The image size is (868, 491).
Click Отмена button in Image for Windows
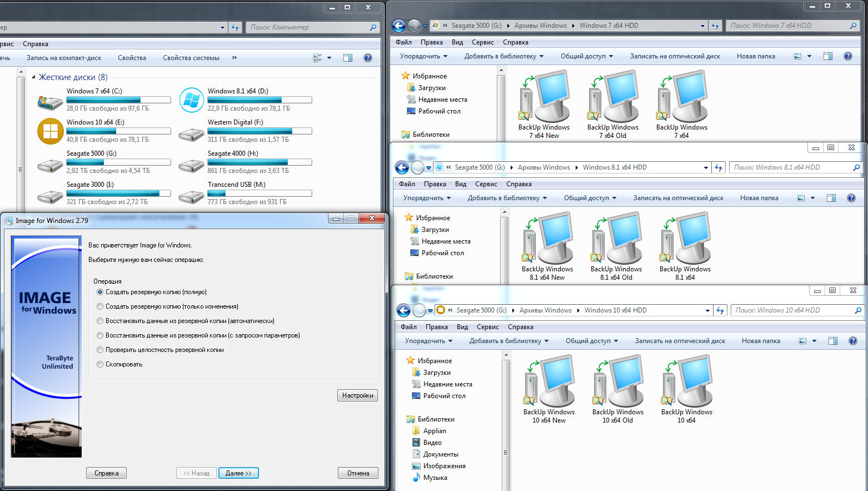click(358, 473)
